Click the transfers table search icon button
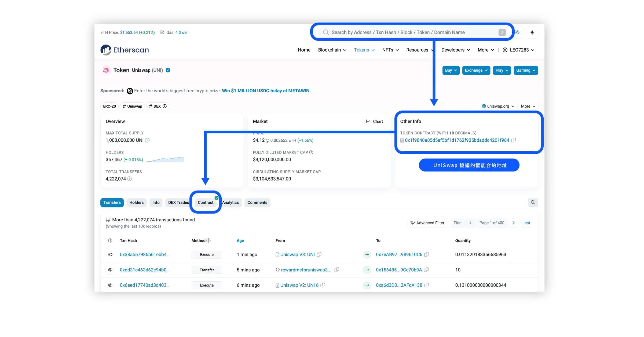The width and height of the screenshot is (644, 337). [533, 202]
